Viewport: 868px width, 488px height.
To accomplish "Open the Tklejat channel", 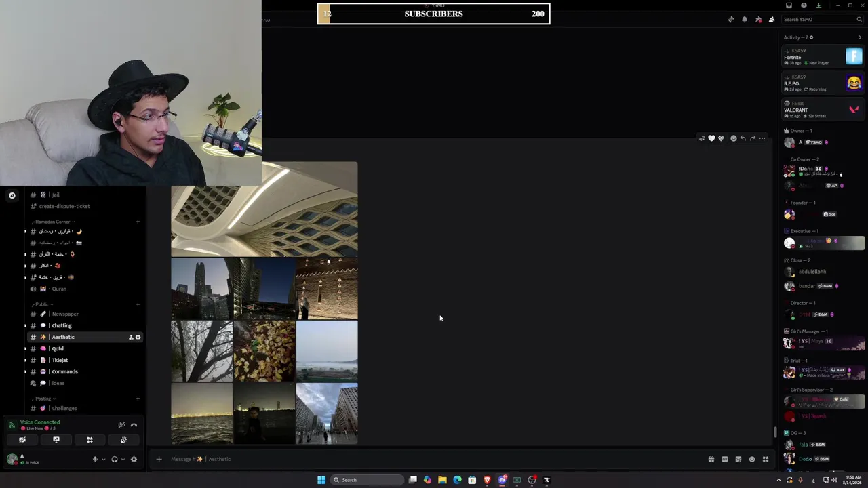I will [84, 360].
